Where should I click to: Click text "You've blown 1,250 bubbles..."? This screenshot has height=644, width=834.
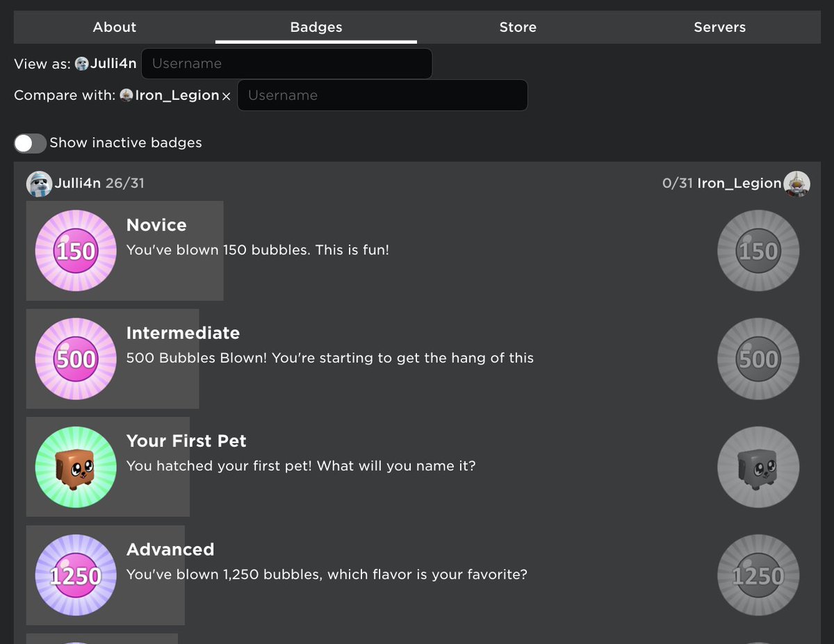327,575
